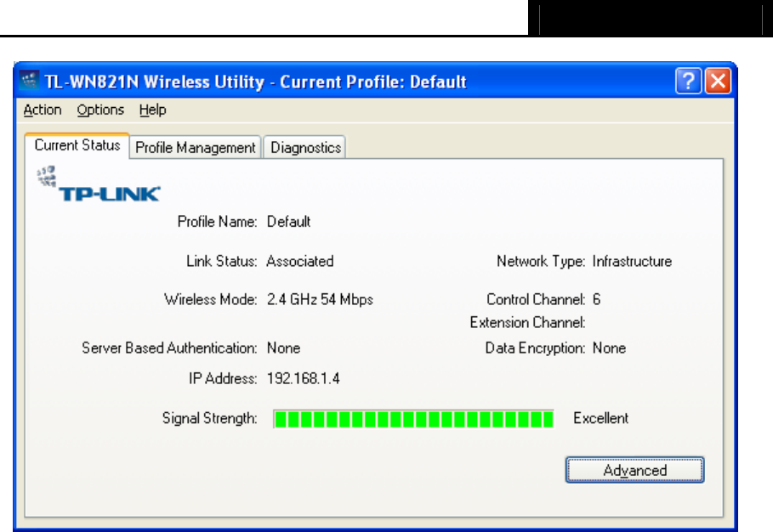Click the Signal Strength label
The width and height of the screenshot is (773, 532).
click(x=209, y=418)
